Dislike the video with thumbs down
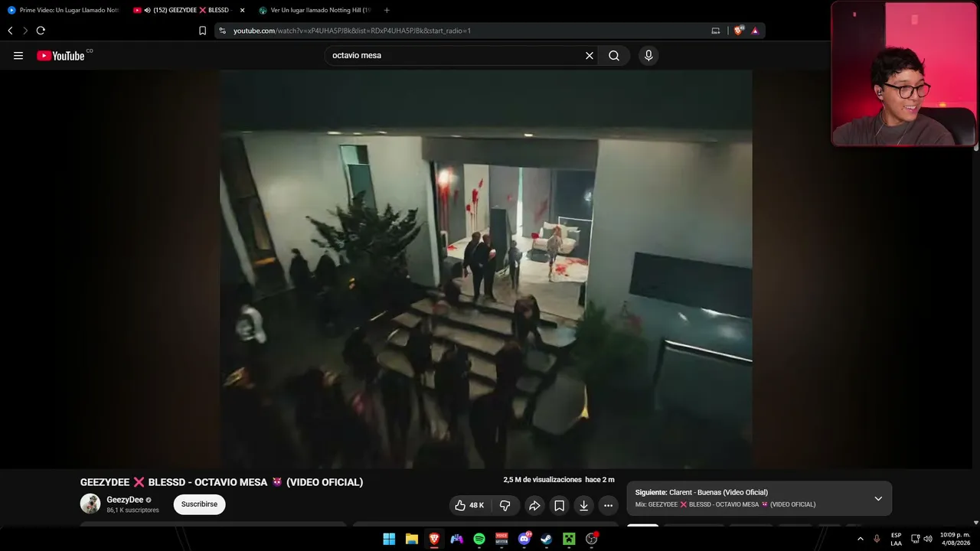This screenshot has width=980, height=551. [505, 505]
